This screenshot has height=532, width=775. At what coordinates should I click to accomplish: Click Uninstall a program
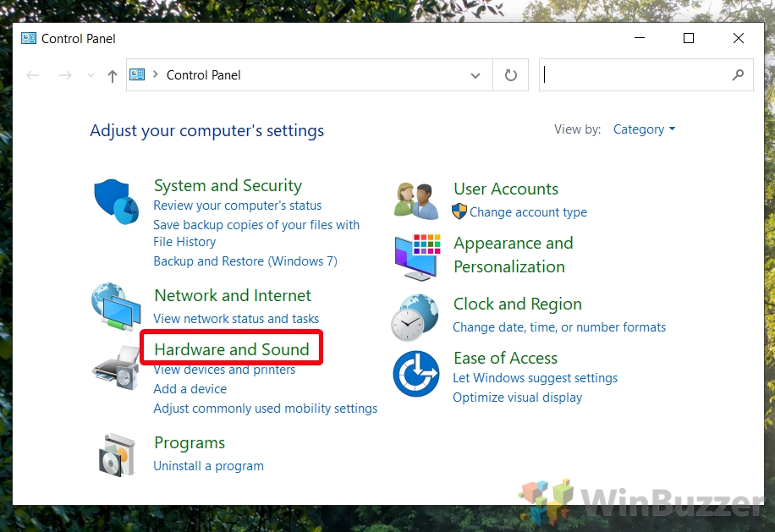tap(209, 466)
